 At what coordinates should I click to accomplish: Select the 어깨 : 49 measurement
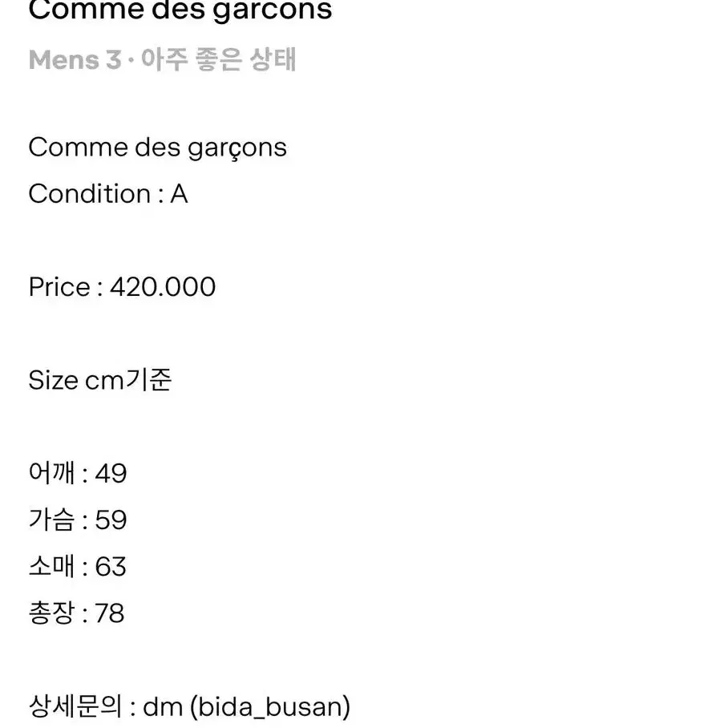click(x=78, y=473)
